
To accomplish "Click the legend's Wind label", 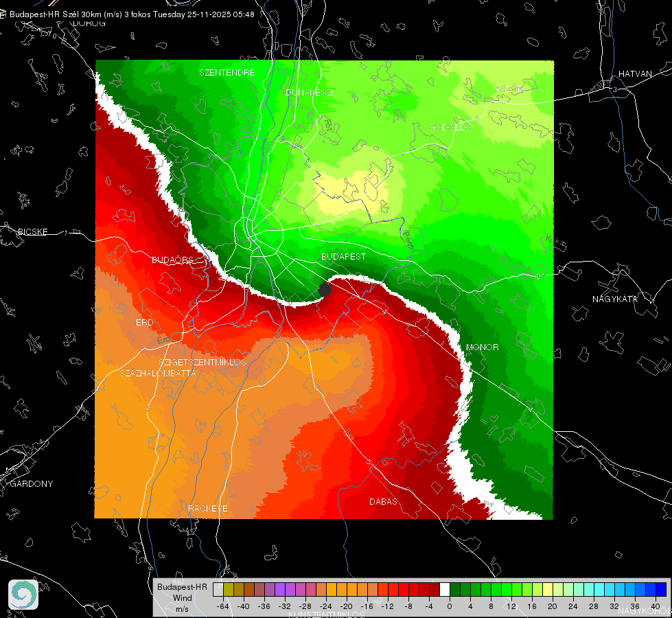I will pyautogui.click(x=182, y=598).
